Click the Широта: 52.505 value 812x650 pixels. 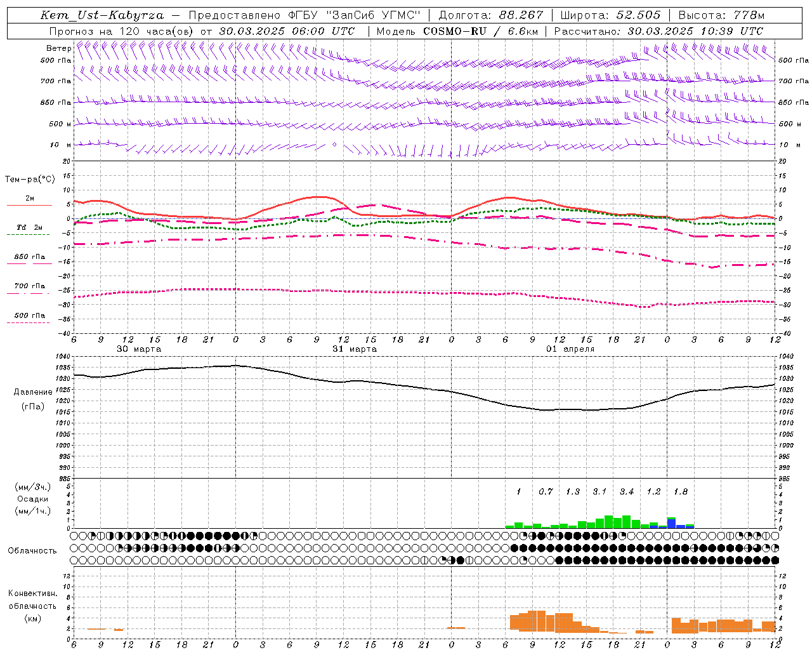coord(610,15)
